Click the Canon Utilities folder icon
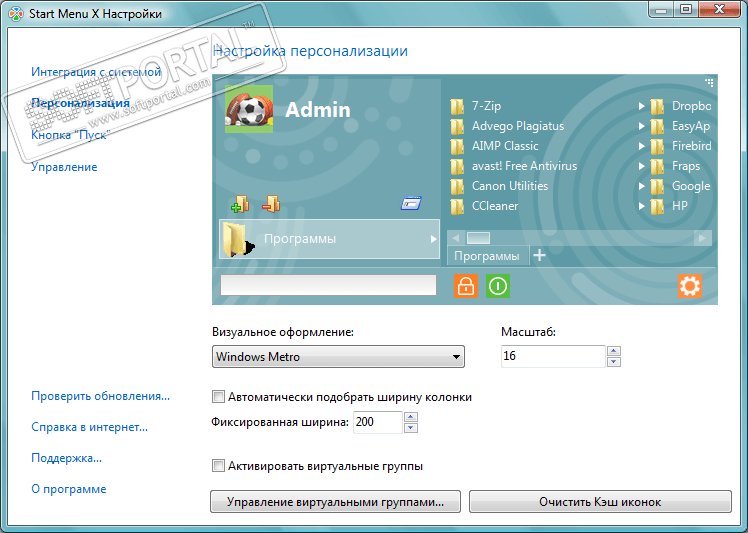Viewport: 748px width, 533px height. 457,187
